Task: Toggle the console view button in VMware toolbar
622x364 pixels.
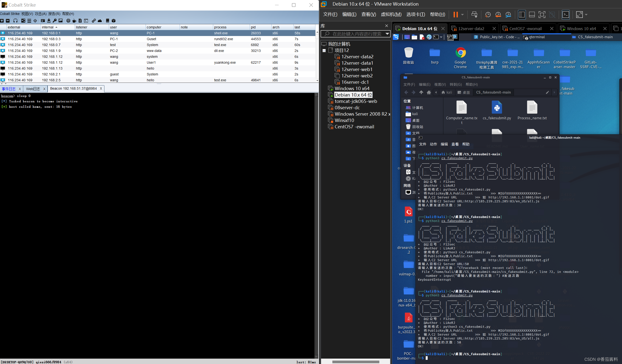Action: [565, 14]
